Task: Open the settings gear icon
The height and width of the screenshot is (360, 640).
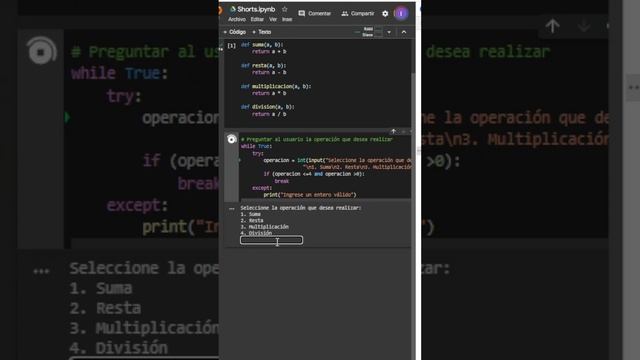Action: 385,13
